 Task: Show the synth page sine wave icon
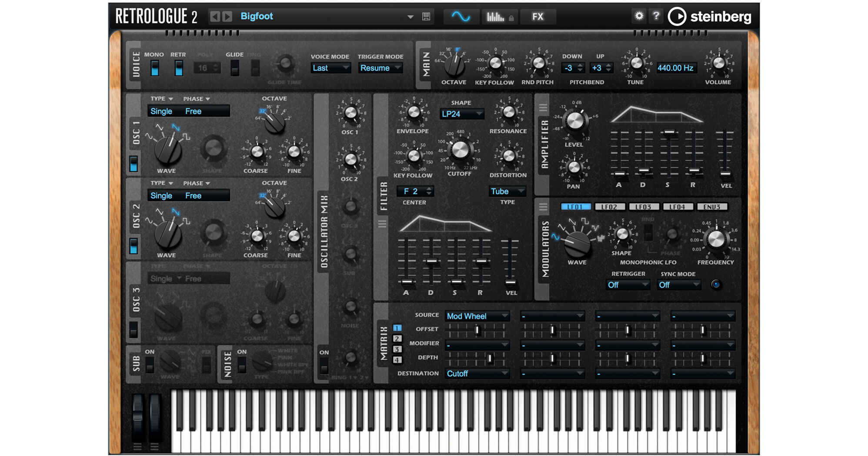click(x=461, y=17)
